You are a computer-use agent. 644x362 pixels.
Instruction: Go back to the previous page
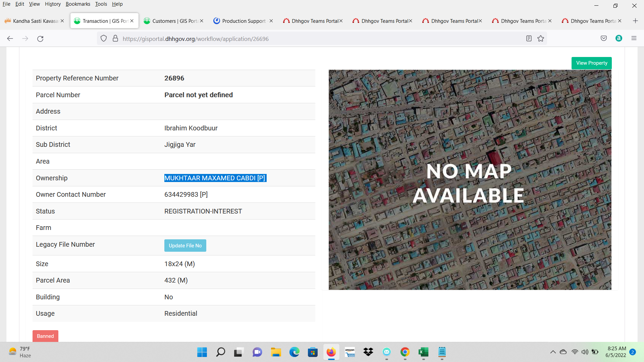point(10,39)
